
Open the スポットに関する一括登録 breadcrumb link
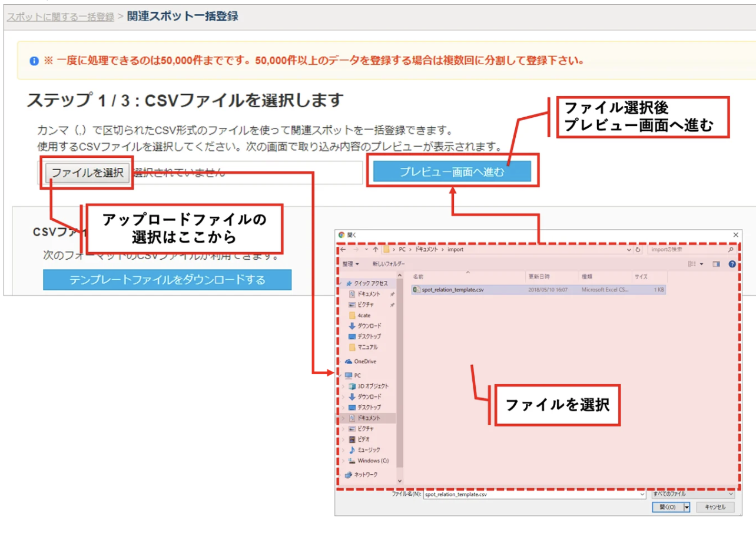(x=60, y=17)
